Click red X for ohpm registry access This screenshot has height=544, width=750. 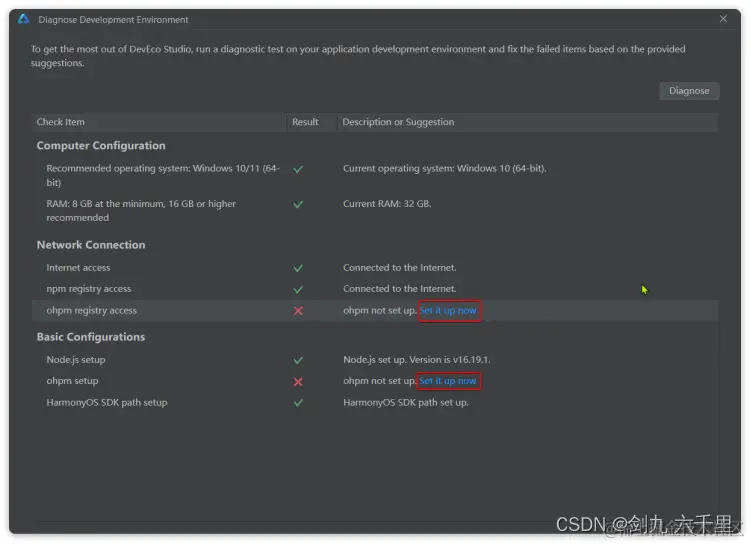[298, 311]
